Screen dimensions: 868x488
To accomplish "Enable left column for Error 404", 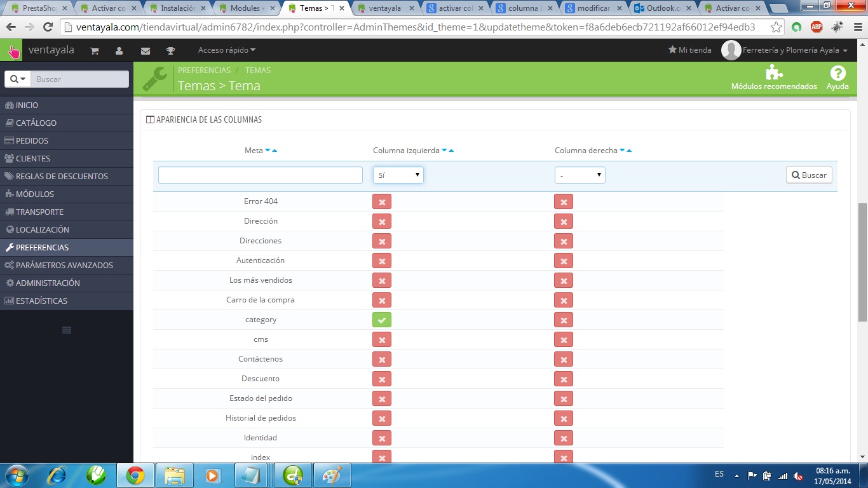I will pyautogui.click(x=382, y=201).
